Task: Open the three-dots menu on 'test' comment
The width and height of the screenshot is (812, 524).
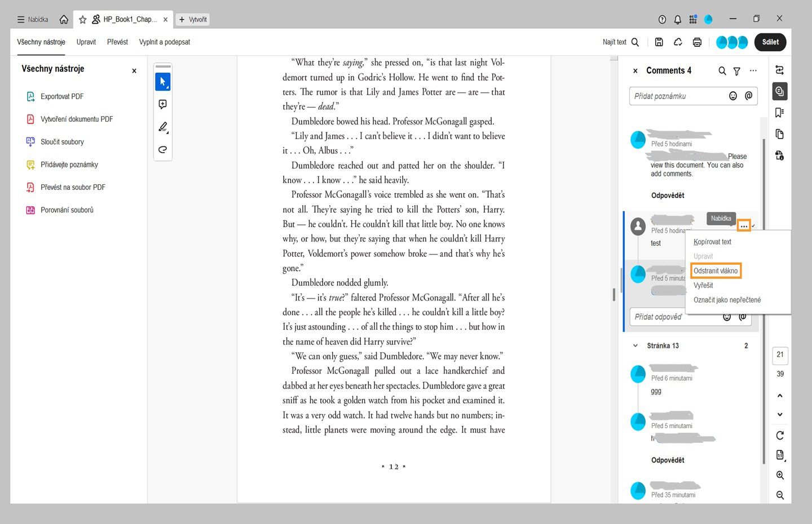Action: point(744,225)
